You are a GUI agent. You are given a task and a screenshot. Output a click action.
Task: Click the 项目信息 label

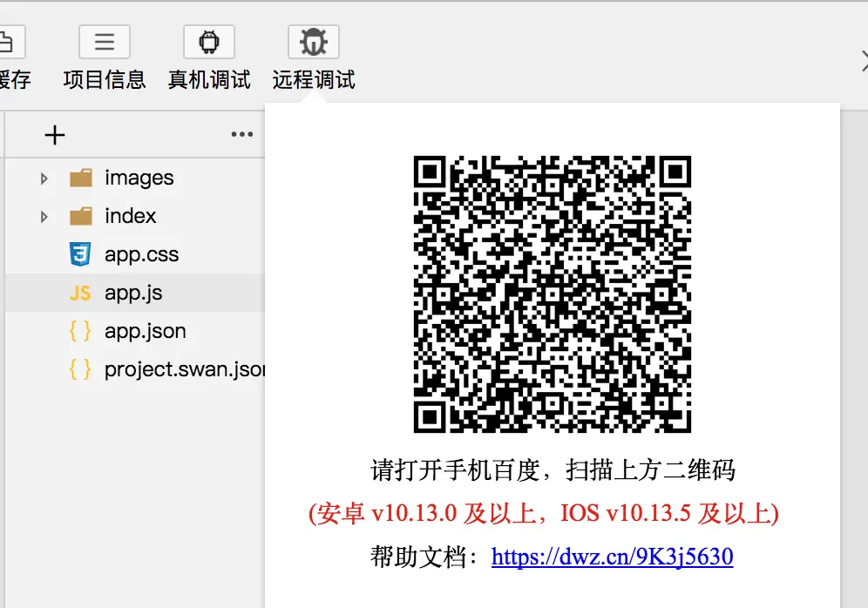tap(104, 79)
